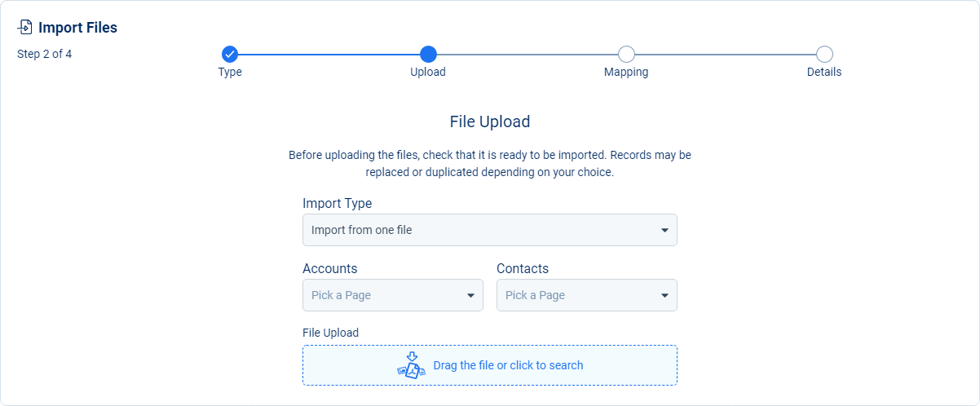
Task: Click the file upload drag-and-drop icon
Action: pyautogui.click(x=412, y=365)
